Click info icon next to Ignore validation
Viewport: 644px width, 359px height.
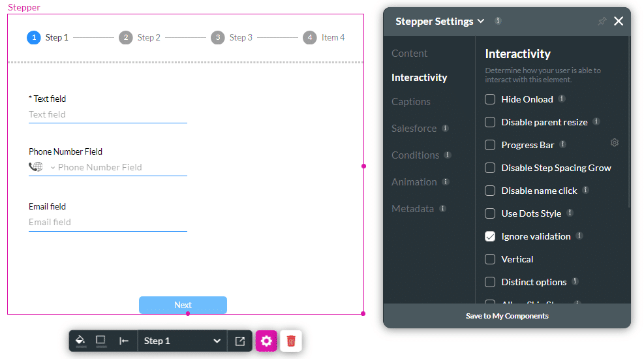[x=579, y=236]
